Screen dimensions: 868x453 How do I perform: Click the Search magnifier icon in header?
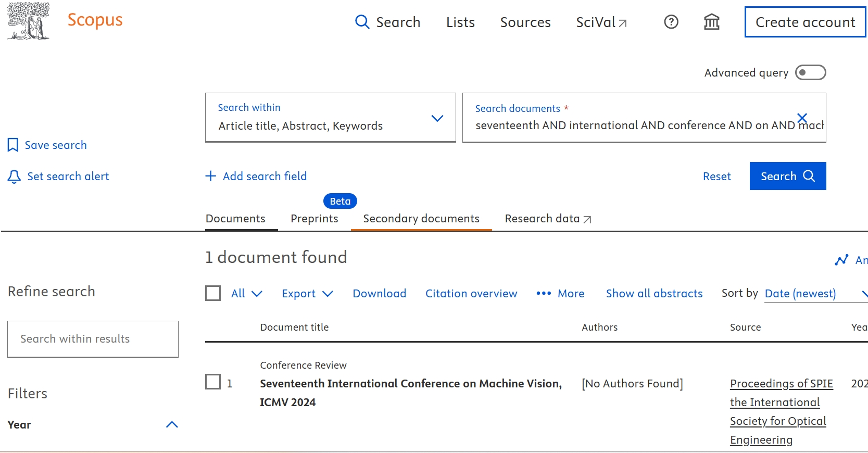[362, 22]
